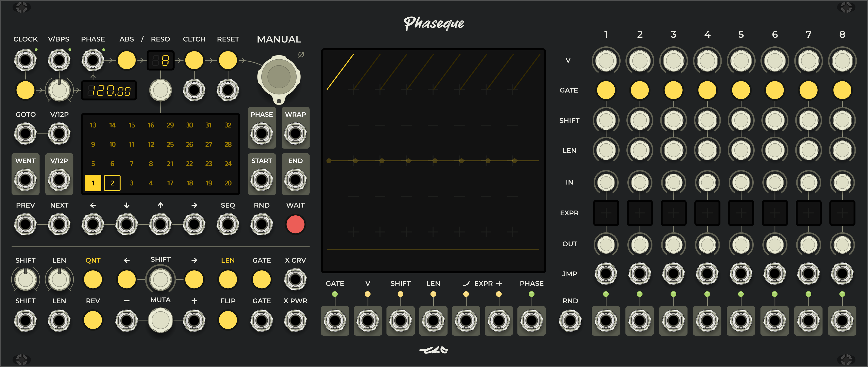
Task: Click the up arrow navigation jack
Action: coord(160,224)
